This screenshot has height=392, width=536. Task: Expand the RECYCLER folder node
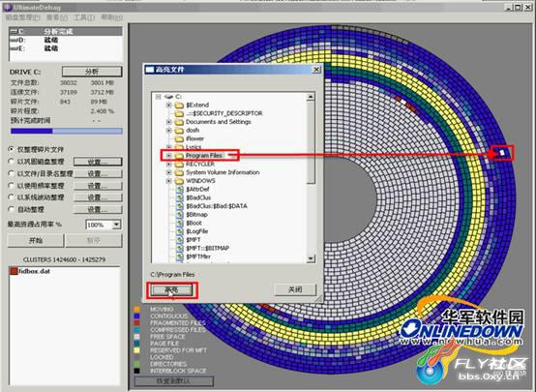169,165
